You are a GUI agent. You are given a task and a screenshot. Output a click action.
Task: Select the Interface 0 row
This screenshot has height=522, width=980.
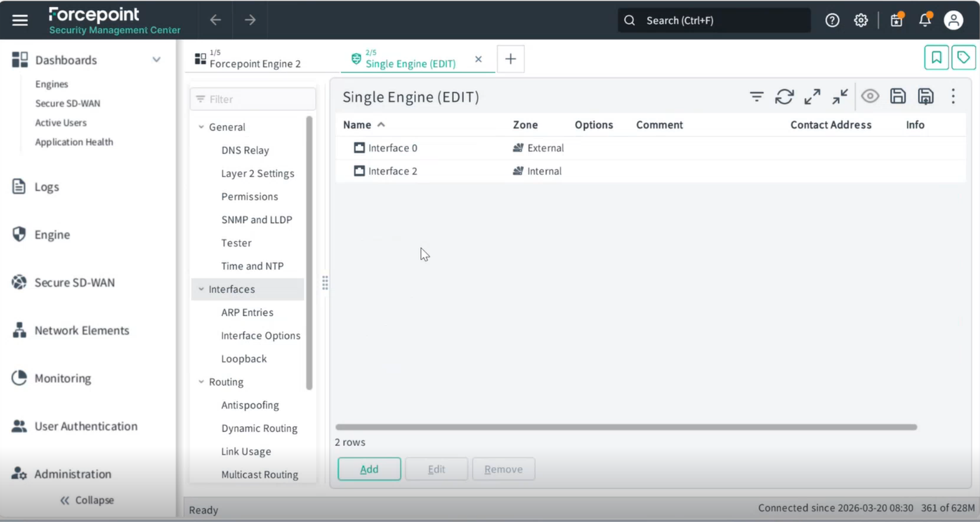(x=650, y=148)
